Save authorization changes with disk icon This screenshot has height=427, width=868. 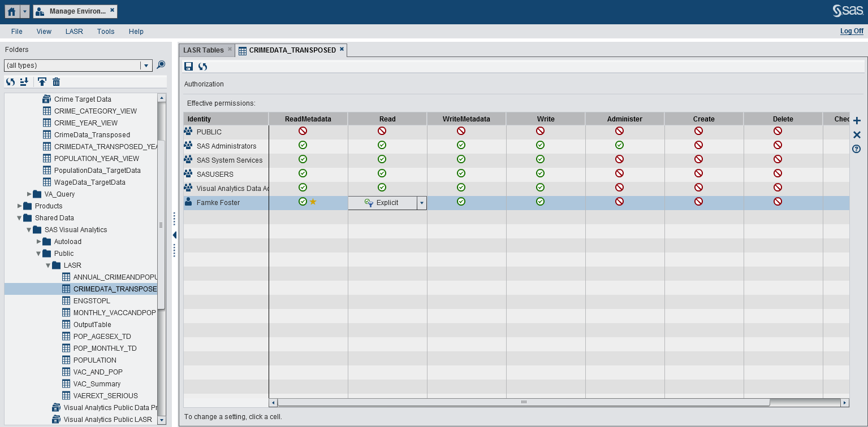(189, 67)
